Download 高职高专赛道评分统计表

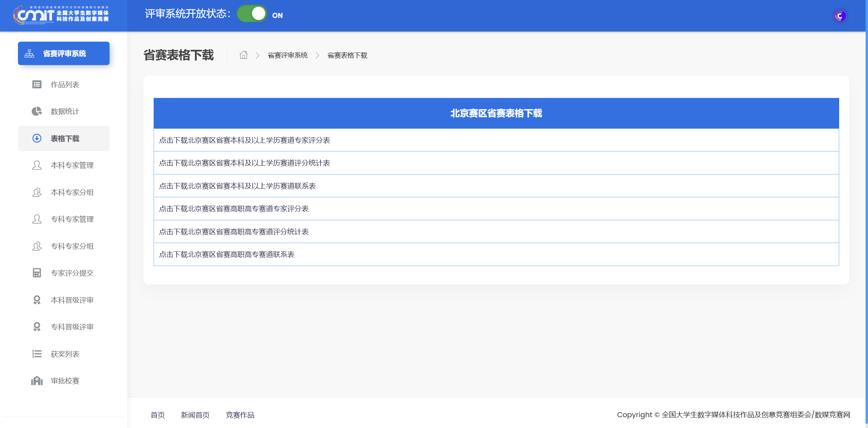pos(234,232)
